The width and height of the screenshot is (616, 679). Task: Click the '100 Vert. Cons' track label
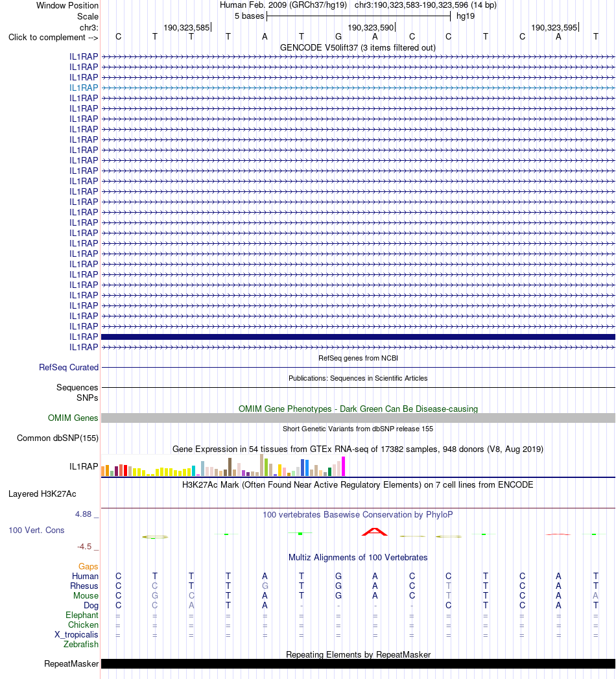(x=36, y=530)
